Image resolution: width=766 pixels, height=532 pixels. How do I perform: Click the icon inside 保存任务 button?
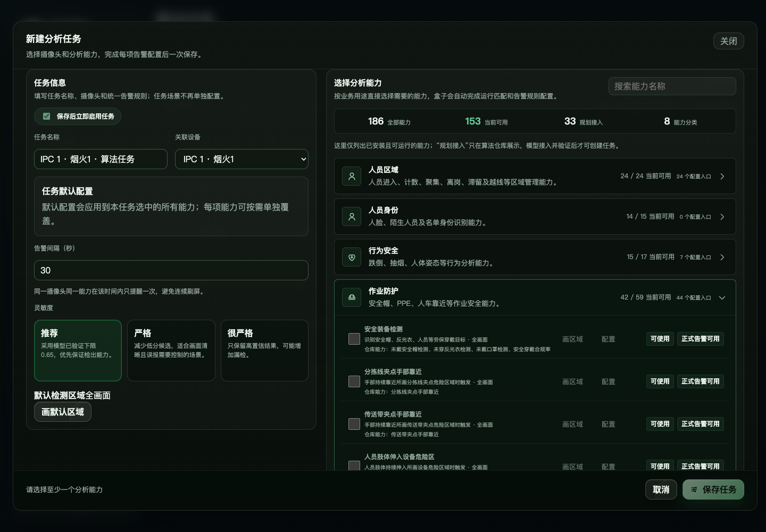[694, 489]
